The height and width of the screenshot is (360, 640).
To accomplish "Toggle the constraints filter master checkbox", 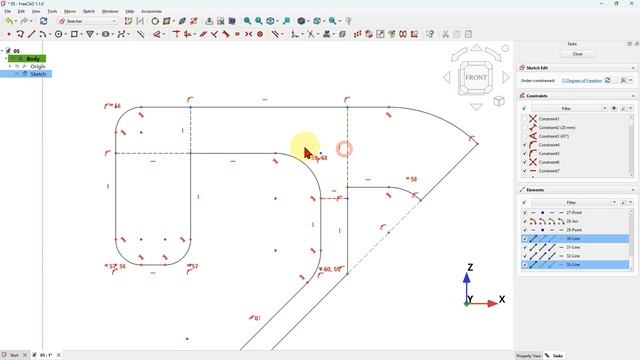I will pos(524,108).
